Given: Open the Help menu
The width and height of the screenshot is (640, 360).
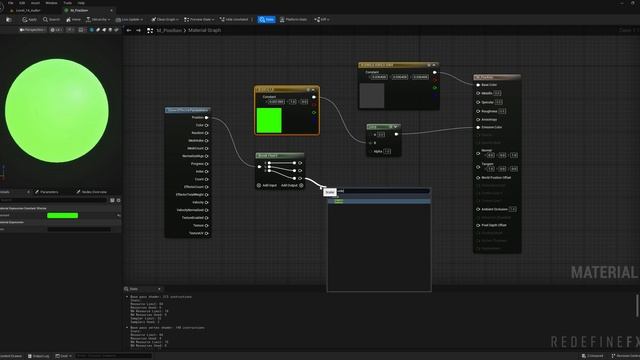Looking at the screenshot, I should coord(81,3).
